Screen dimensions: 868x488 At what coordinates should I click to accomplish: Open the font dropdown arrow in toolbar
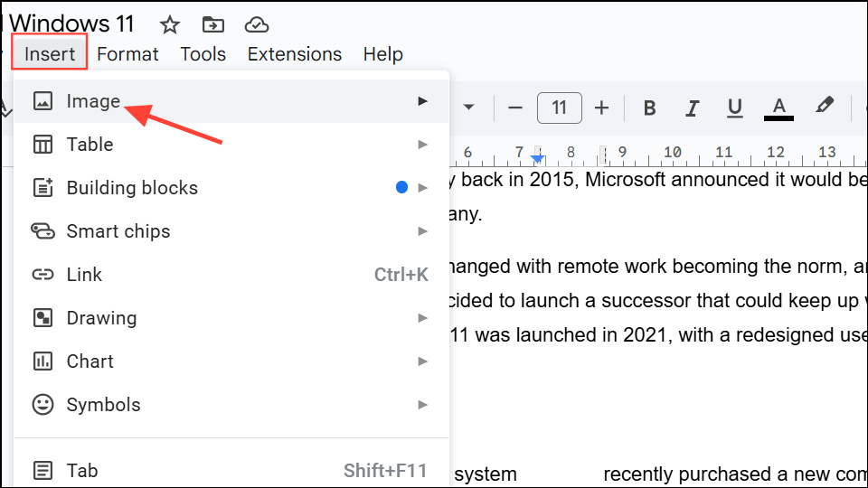[468, 107]
